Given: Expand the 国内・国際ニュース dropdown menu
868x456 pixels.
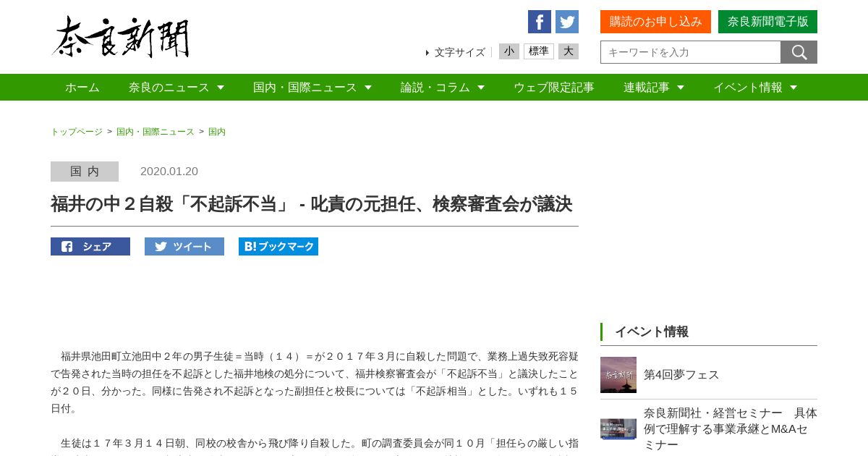Looking at the screenshot, I should tap(312, 87).
